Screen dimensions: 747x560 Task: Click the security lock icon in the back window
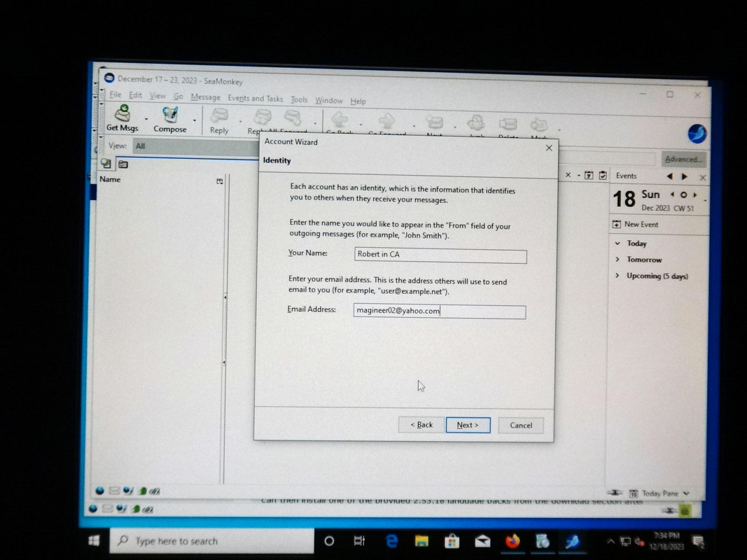pos(685,512)
